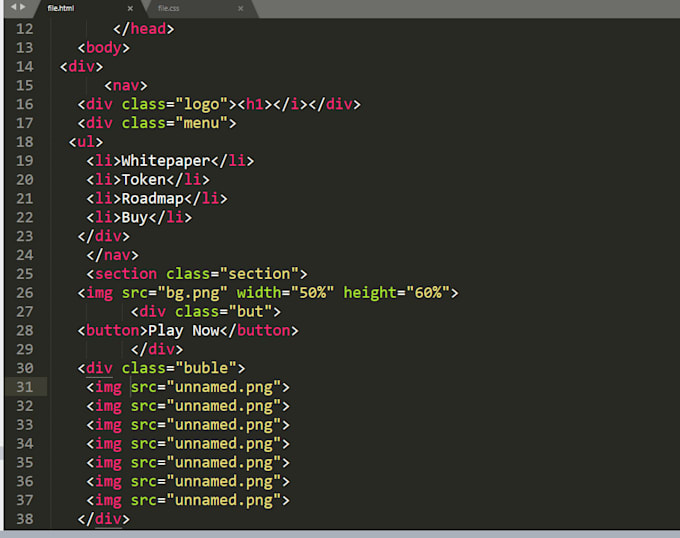Close the file.html tab
Screen dimensions: 680x538
pyautogui.click(x=130, y=8)
